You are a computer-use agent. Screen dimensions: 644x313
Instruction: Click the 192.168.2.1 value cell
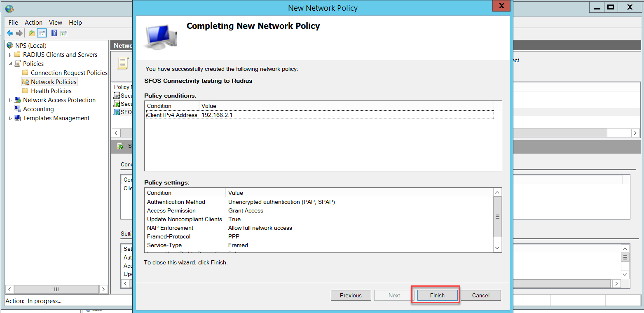[x=217, y=115]
